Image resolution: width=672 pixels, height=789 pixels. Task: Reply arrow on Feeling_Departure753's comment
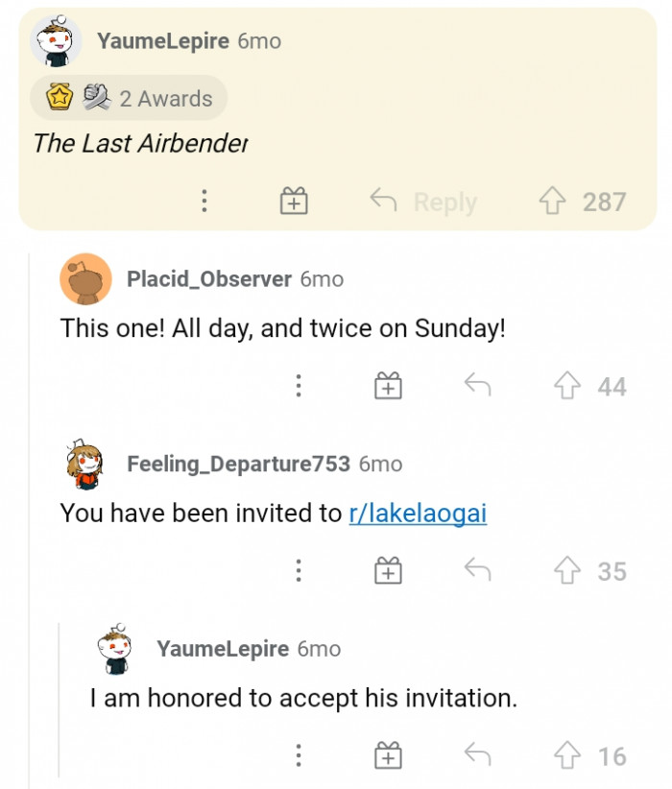tap(477, 571)
